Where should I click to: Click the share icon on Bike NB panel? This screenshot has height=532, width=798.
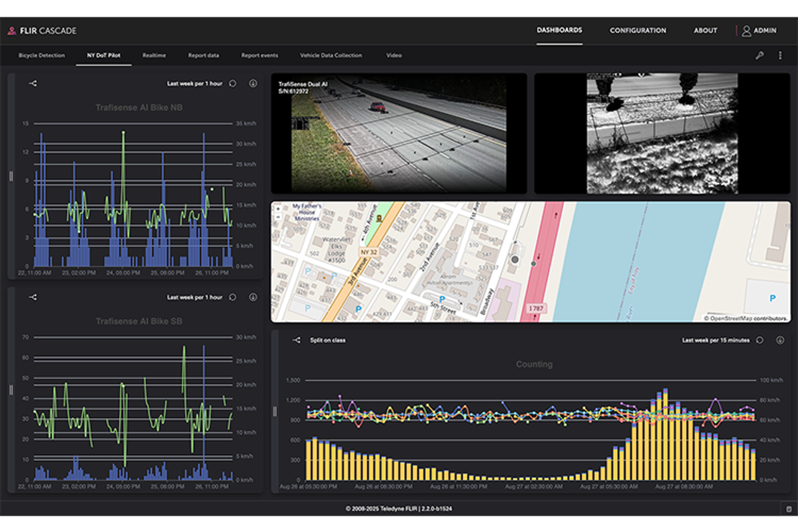pos(33,84)
